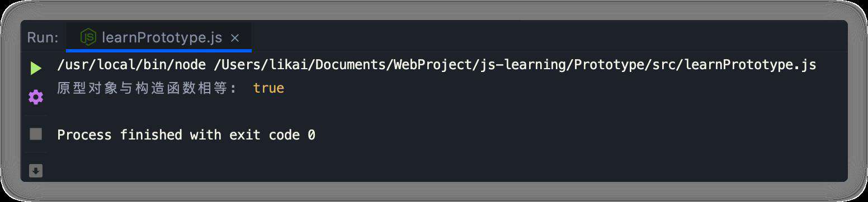Click the Process finished with exit code 0 message
The image size is (868, 202).
tap(186, 135)
